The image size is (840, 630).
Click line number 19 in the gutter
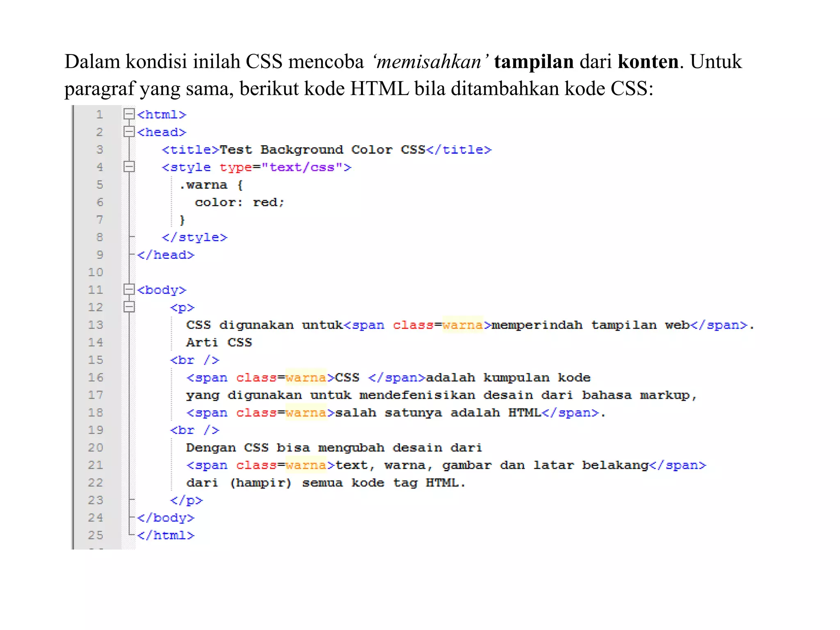pyautogui.click(x=96, y=430)
